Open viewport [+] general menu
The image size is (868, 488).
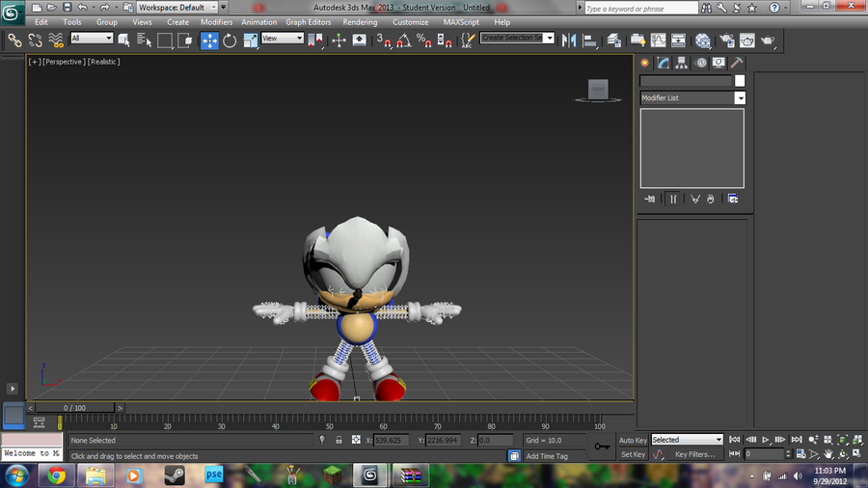tap(35, 62)
